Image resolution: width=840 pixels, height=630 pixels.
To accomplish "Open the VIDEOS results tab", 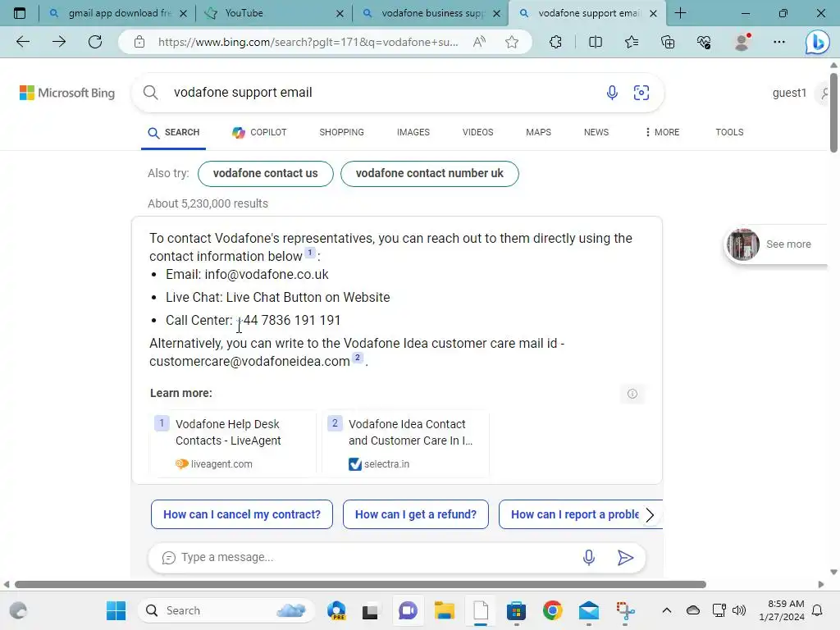I will (x=478, y=132).
